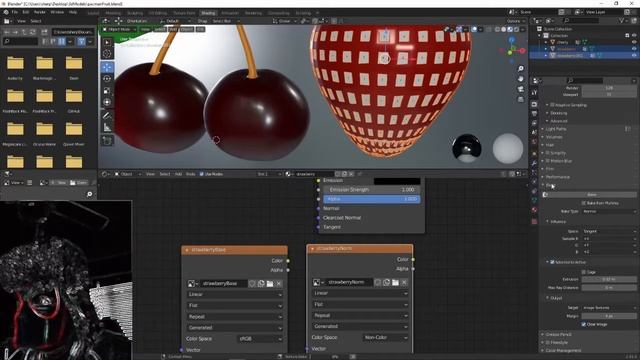This screenshot has width=640, height=360.
Task: Open viewport Options button
Action: pyautogui.click(x=516, y=21)
